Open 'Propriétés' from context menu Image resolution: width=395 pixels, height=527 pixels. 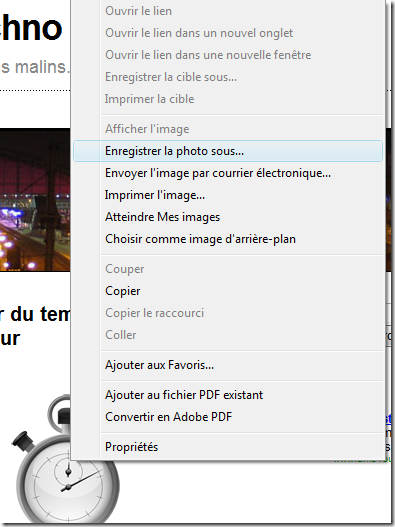[x=228, y=447]
